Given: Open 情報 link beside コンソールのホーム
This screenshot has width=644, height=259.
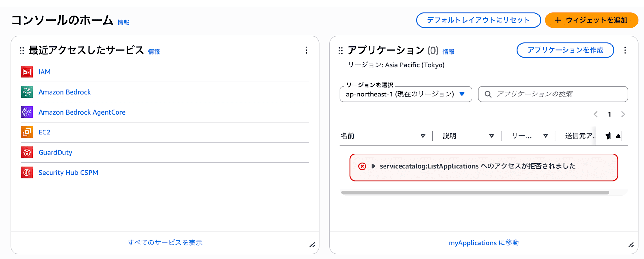Looking at the screenshot, I should pyautogui.click(x=123, y=22).
